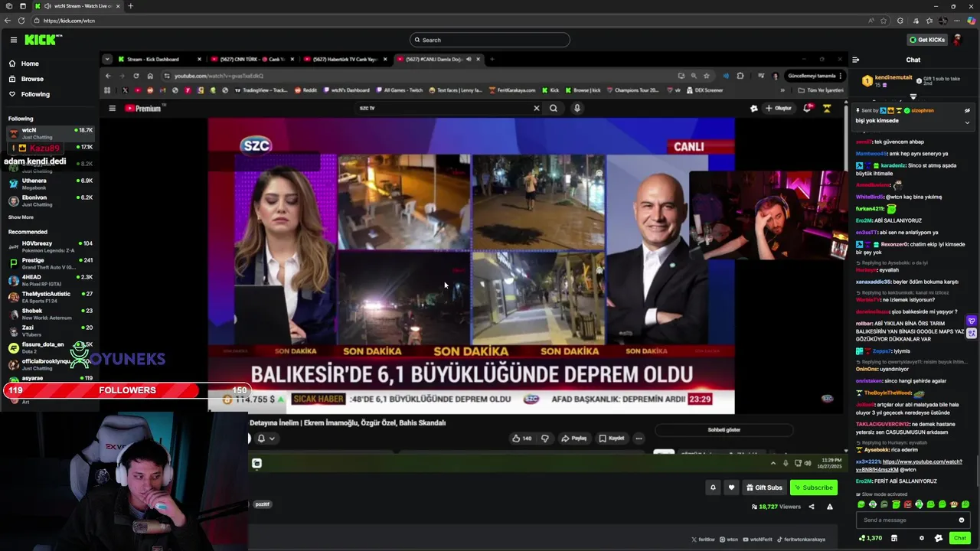Click Kaydet save button
The height and width of the screenshot is (551, 980).
pos(612,439)
